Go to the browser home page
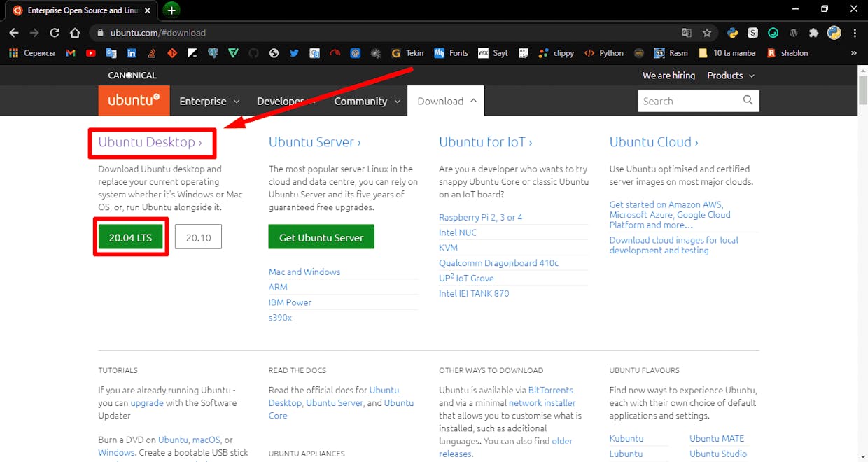868x462 pixels. pyautogui.click(x=75, y=33)
